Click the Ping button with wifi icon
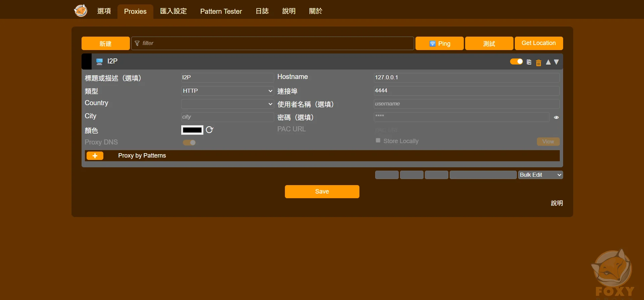 point(439,43)
